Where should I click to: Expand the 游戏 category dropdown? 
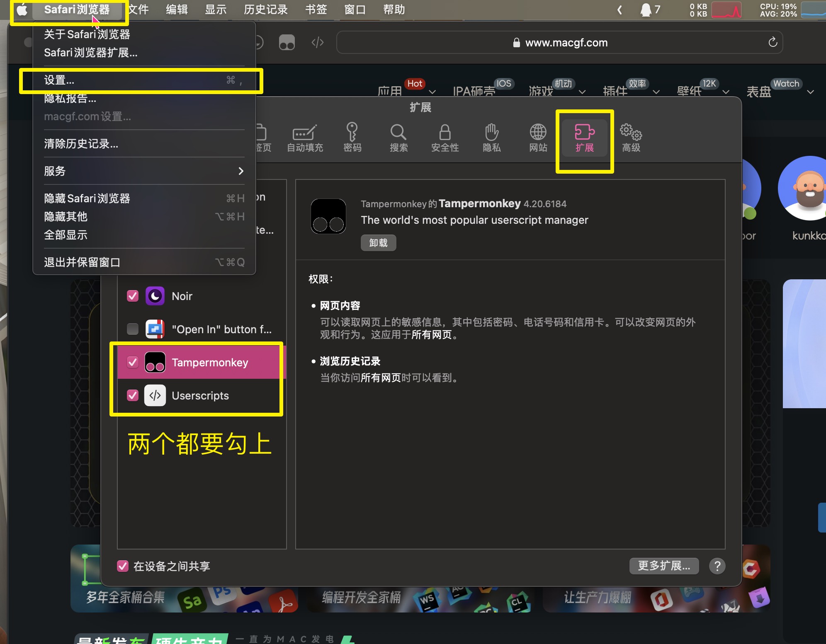(583, 91)
